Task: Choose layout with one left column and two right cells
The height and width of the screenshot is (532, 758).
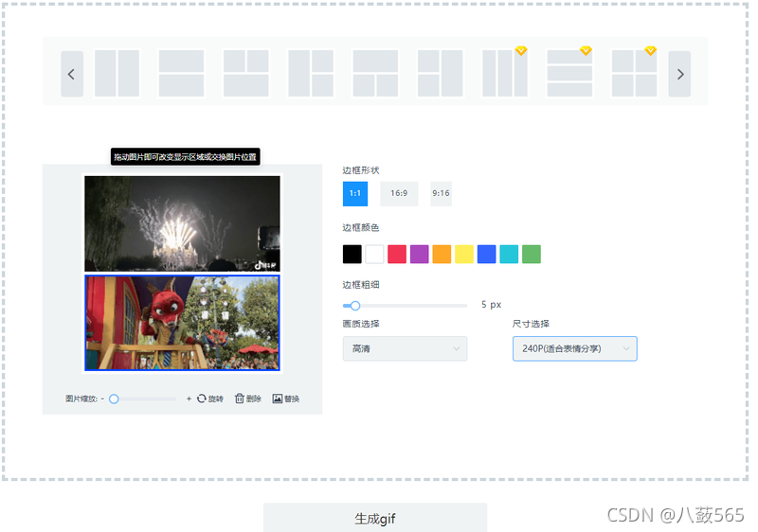Action: (311, 74)
